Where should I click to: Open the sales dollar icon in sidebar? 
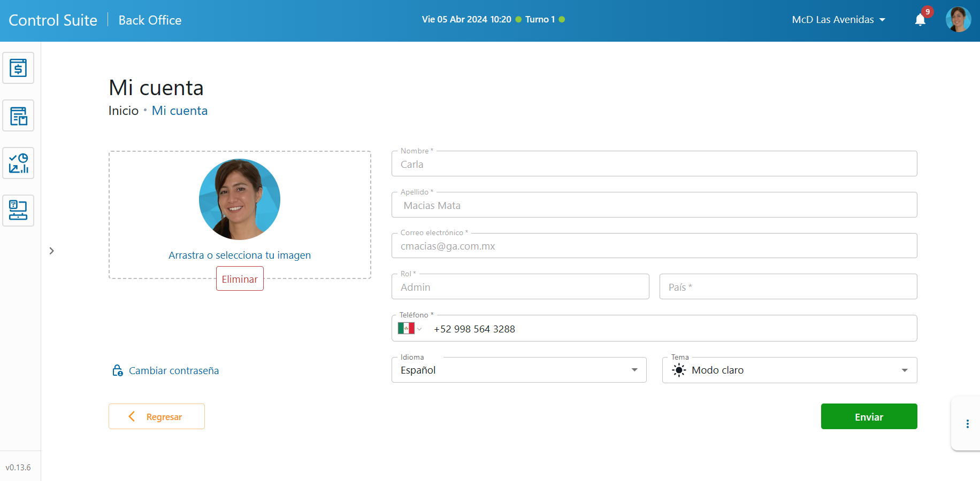(18, 68)
